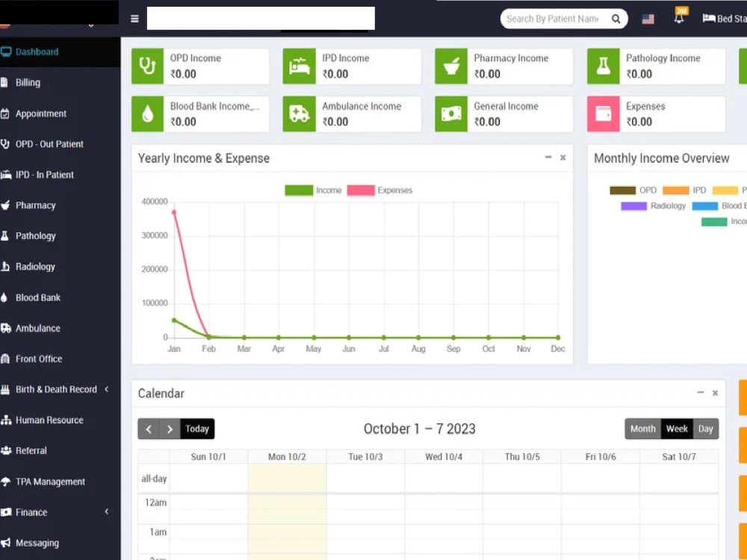
Task: Toggle the hamburger sidebar menu icon
Action: click(x=134, y=19)
